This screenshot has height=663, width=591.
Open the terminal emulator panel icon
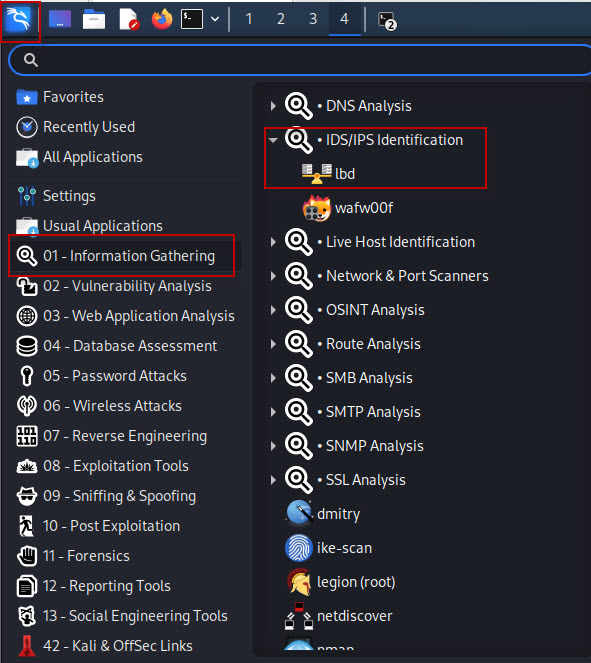(192, 19)
